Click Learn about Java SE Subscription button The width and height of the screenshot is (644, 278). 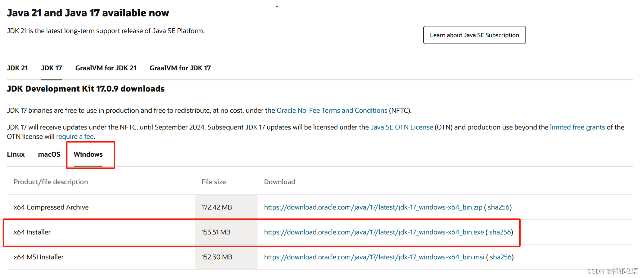[x=474, y=35]
